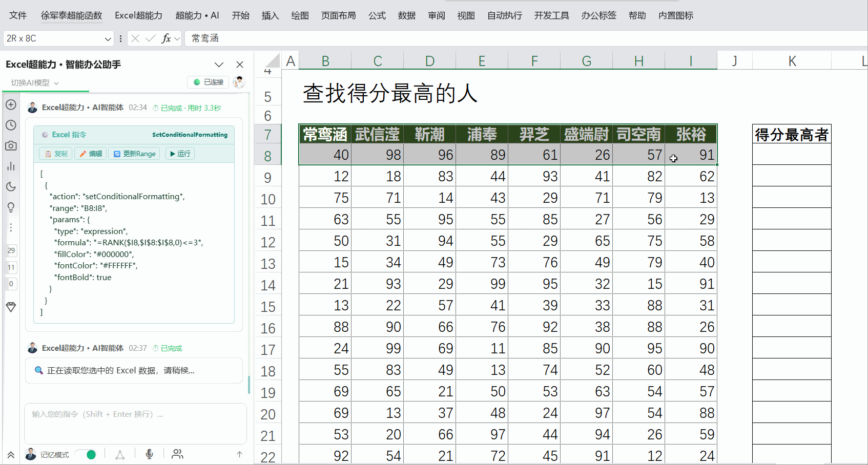Click the triangle nodes icon below input box
This screenshot has width=868, height=465.
(120, 454)
